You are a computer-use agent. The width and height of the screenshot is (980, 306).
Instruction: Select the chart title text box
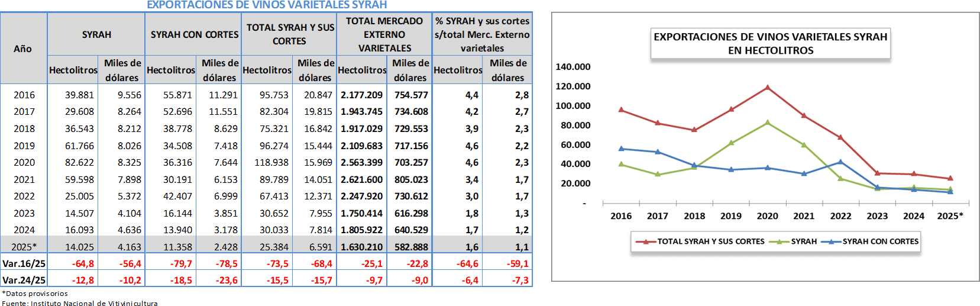pos(770,43)
